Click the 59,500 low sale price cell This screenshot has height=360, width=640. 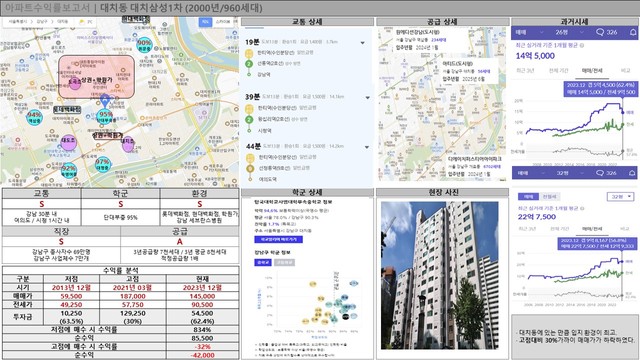click(71, 296)
